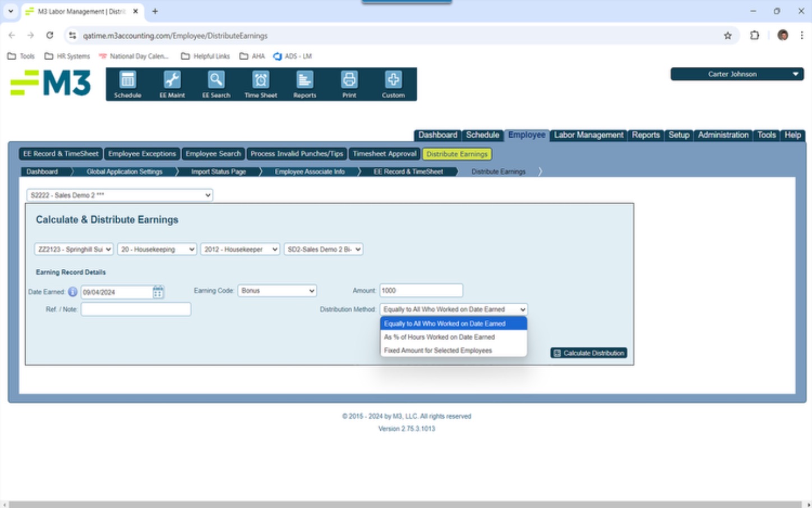
Task: Open the Helpful Links bookmark folder
Action: 205,56
